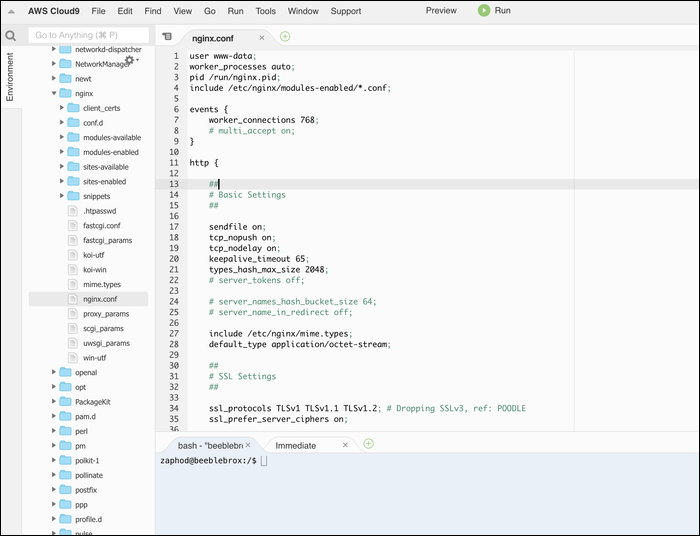
Task: Select koi-win in the file tree
Action: pyautogui.click(x=95, y=270)
